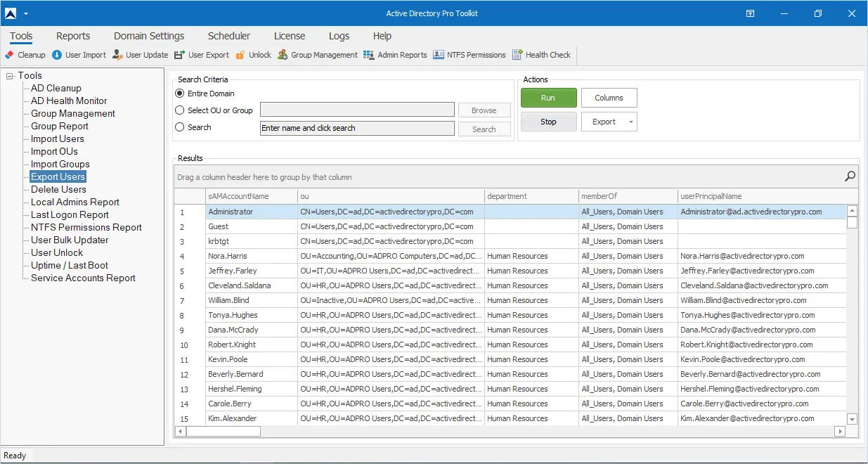Select Import OUs in the tree
The width and height of the screenshot is (868, 464).
54,152
